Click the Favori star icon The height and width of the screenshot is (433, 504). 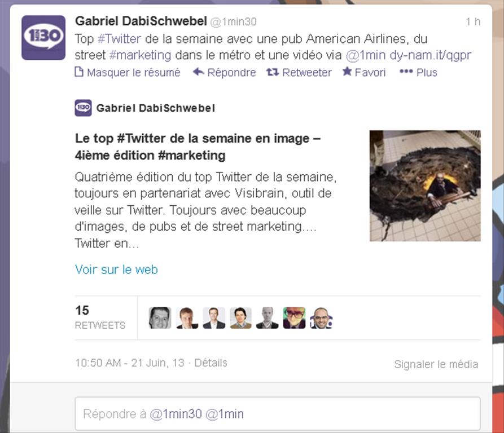(x=347, y=71)
